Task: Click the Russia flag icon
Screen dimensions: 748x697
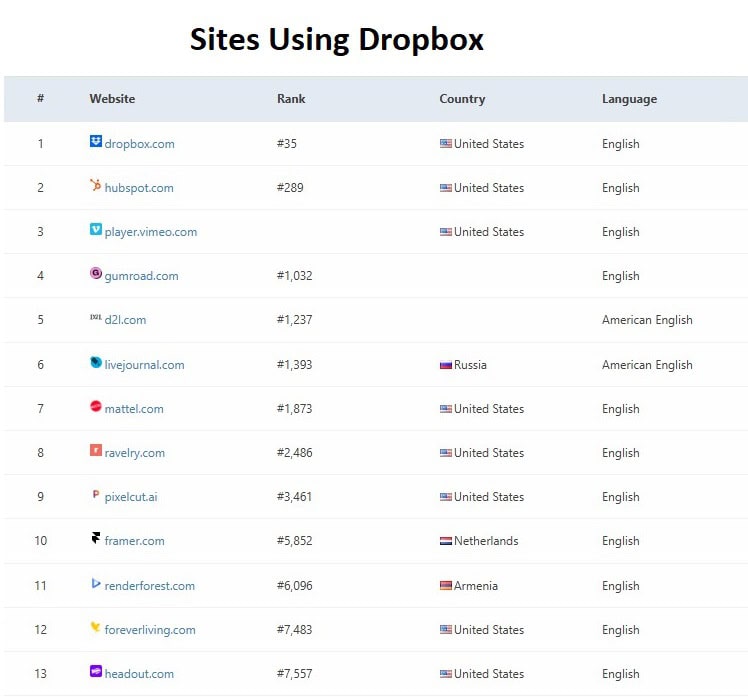Action: (446, 365)
